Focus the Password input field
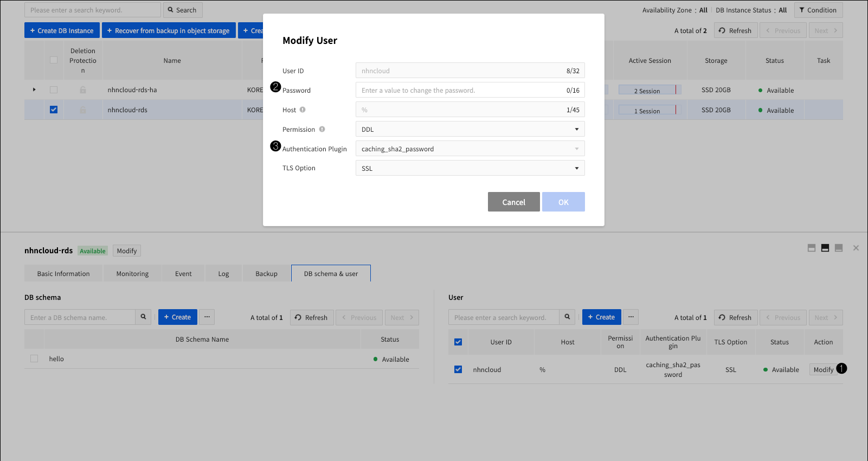 pyautogui.click(x=470, y=90)
